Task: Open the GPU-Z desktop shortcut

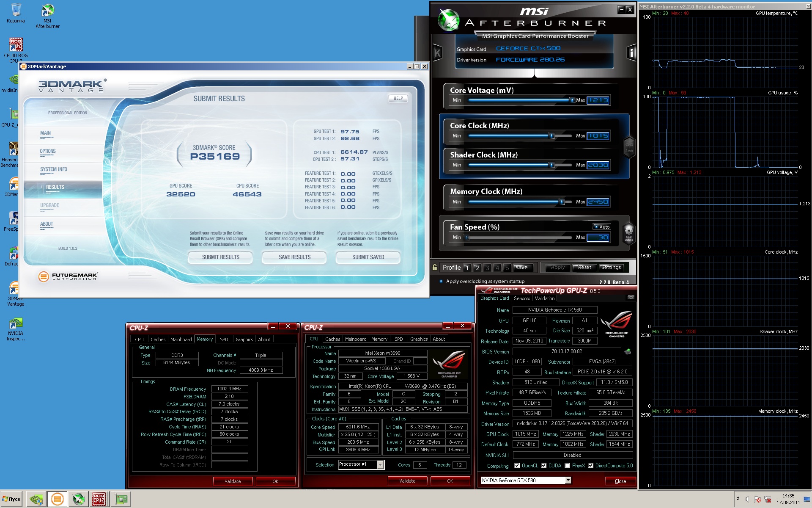Action: (x=11, y=117)
